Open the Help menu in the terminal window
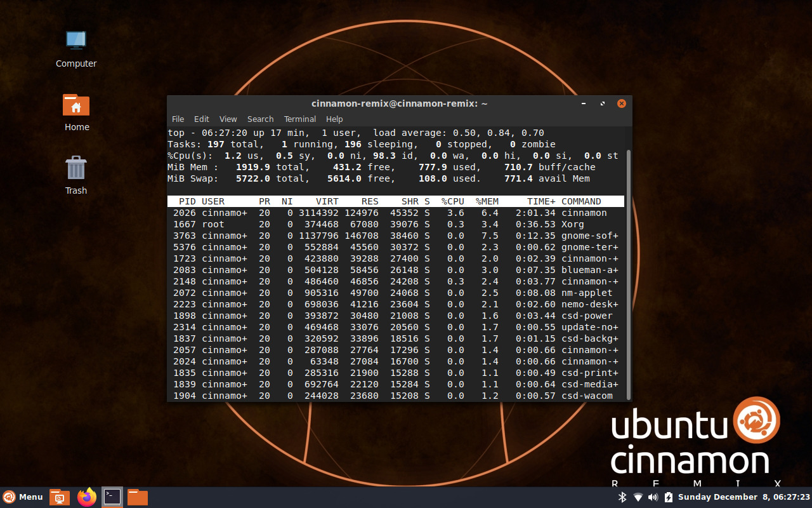The height and width of the screenshot is (508, 812). [x=334, y=119]
